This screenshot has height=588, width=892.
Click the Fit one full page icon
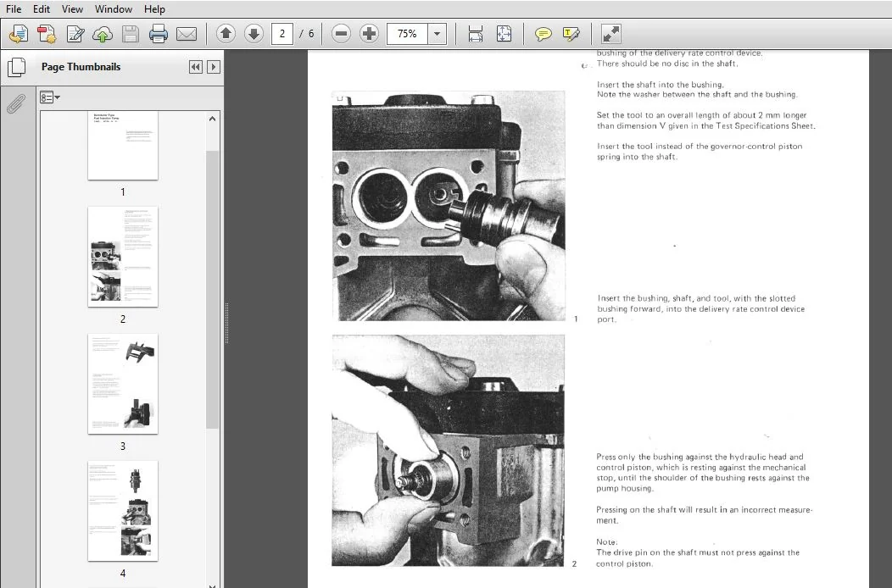[x=504, y=34]
